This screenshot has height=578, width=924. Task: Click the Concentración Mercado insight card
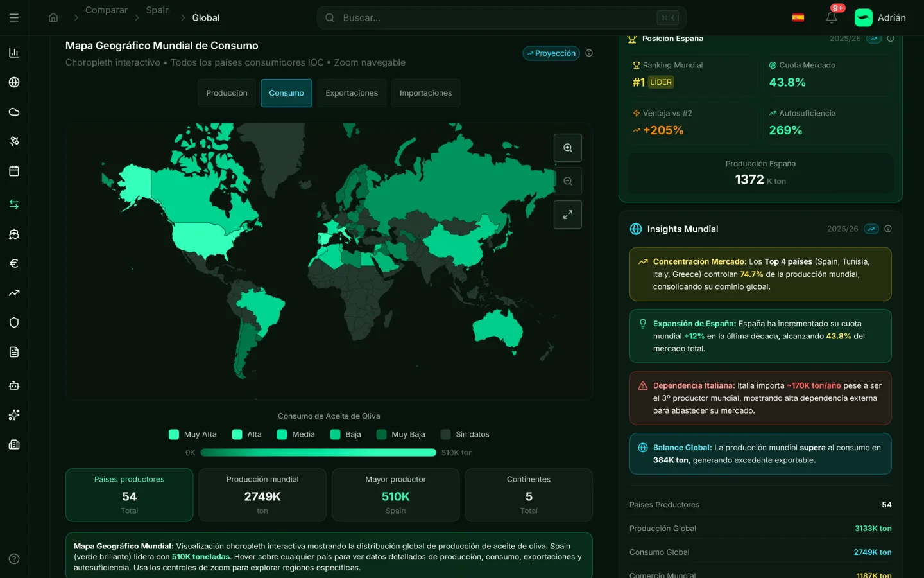[x=760, y=274]
